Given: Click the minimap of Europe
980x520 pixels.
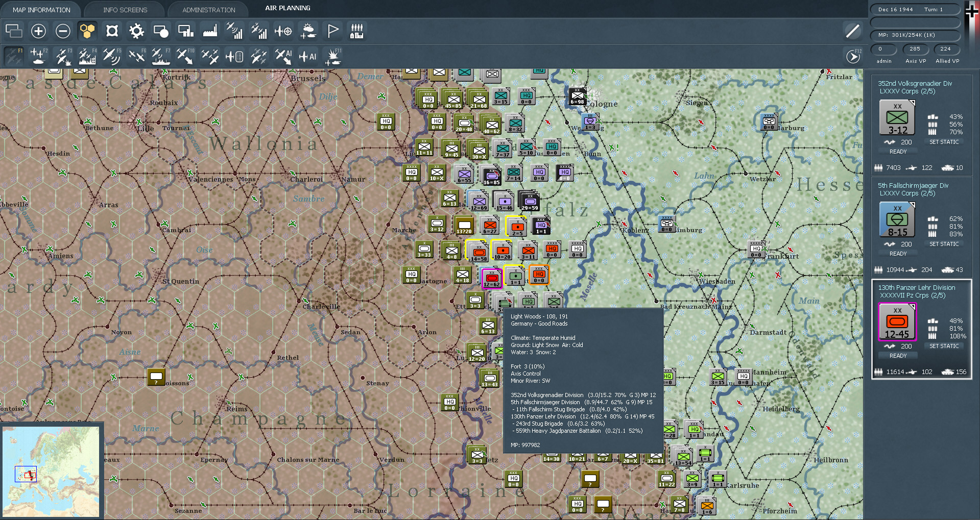Looking at the screenshot, I should click(x=51, y=472).
